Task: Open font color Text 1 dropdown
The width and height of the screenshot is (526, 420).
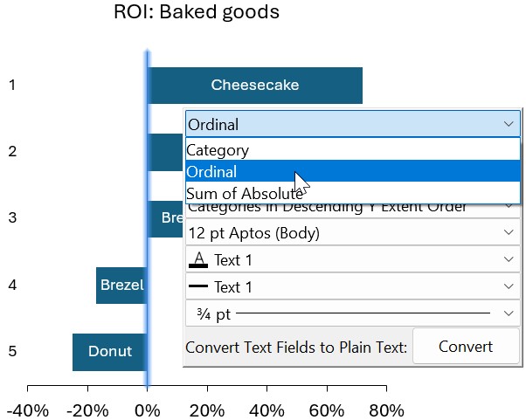Action: tap(353, 259)
